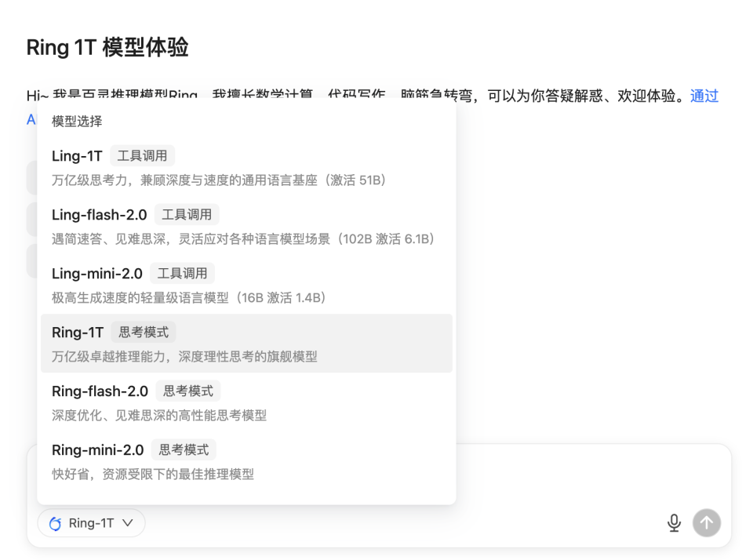This screenshot has height=560, width=753.
Task: Click the 工具调用 tag beside Ling-1T
Action: pyautogui.click(x=142, y=156)
